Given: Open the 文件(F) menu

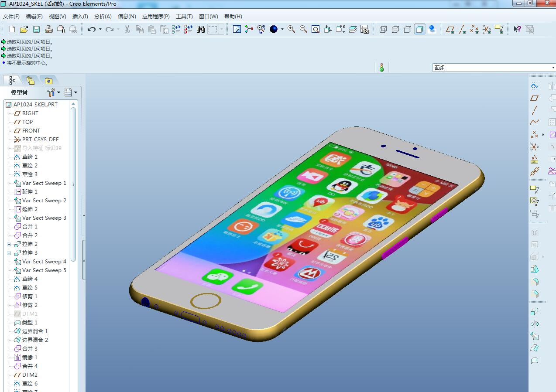Looking at the screenshot, I should (11, 17).
